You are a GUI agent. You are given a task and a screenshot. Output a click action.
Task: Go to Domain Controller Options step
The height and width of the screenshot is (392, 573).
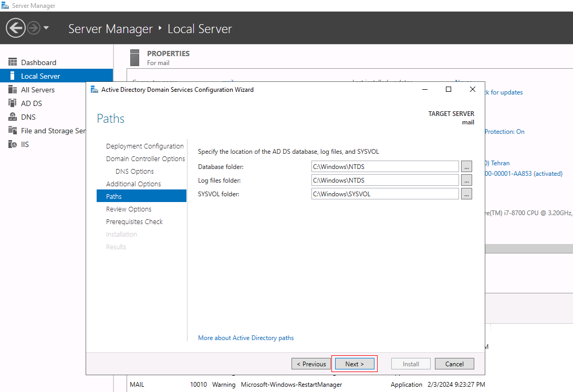(x=145, y=159)
